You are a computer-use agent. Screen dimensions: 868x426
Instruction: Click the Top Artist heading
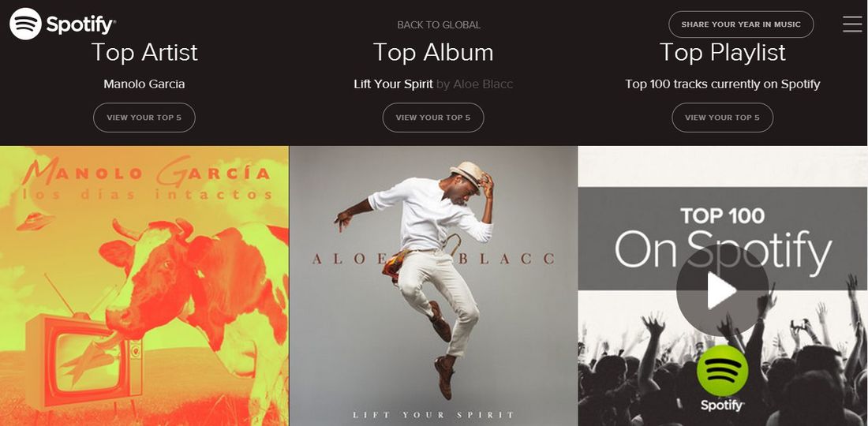tap(144, 53)
